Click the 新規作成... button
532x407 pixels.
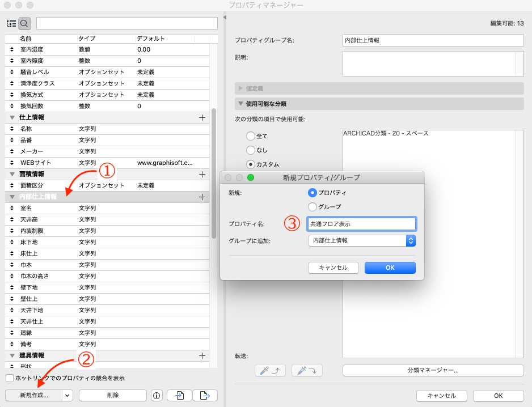coord(34,396)
